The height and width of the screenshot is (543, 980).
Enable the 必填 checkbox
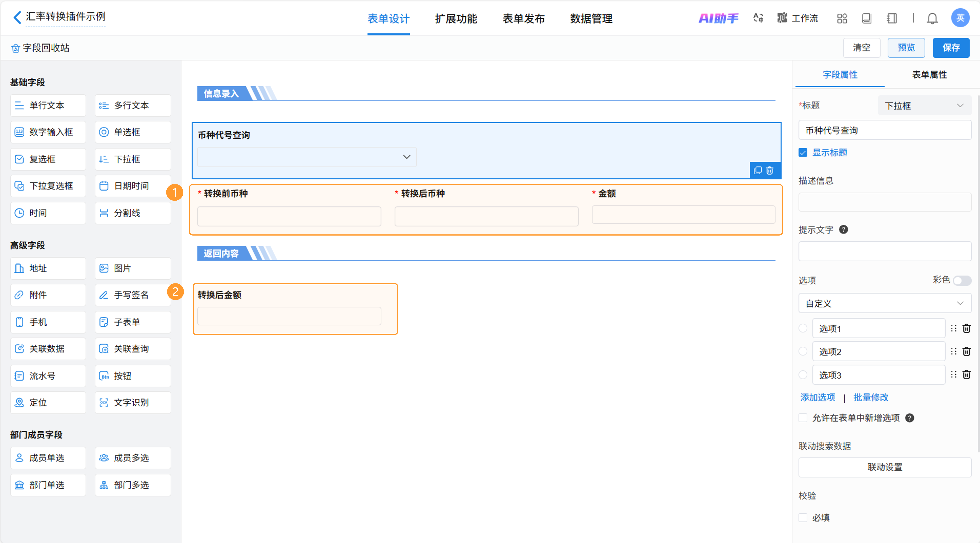point(803,517)
